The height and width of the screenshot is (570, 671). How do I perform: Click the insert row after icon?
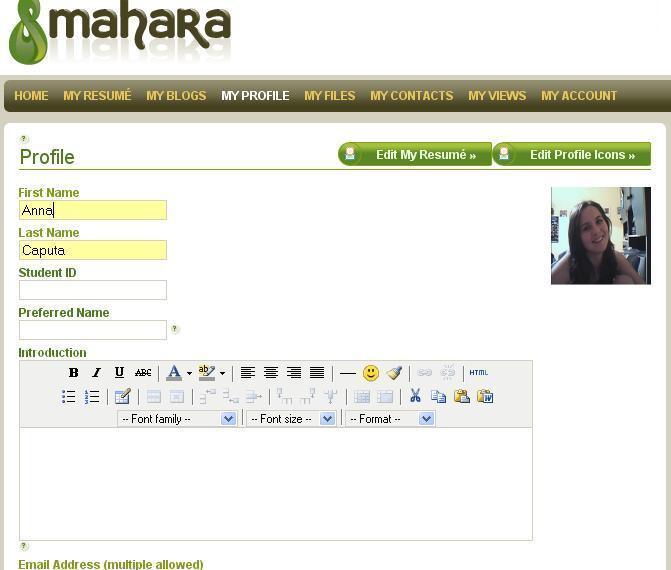[231, 396]
